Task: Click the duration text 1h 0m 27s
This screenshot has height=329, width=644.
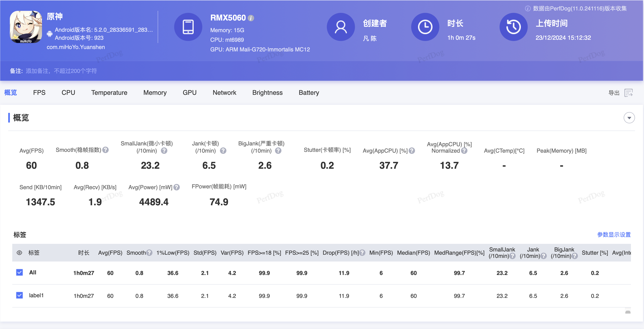Action: pos(461,38)
